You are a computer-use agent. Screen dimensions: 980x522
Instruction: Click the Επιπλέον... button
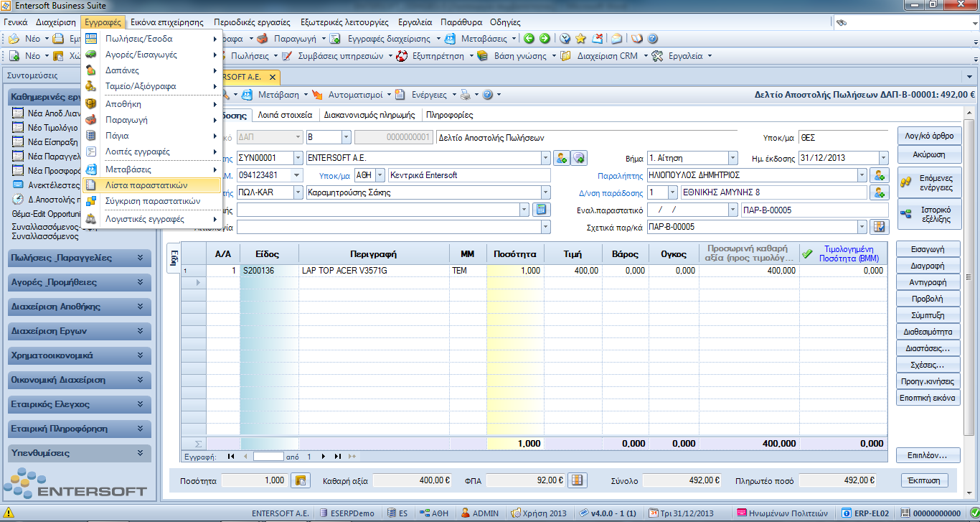click(x=928, y=455)
